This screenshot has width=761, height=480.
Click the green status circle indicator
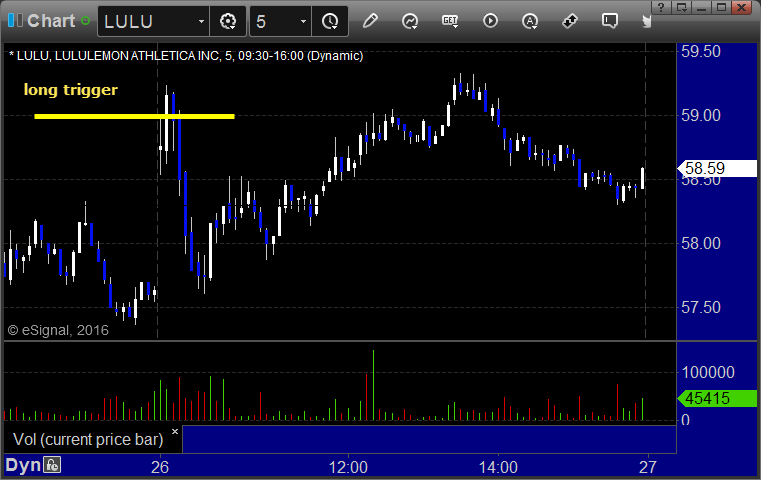point(85,21)
